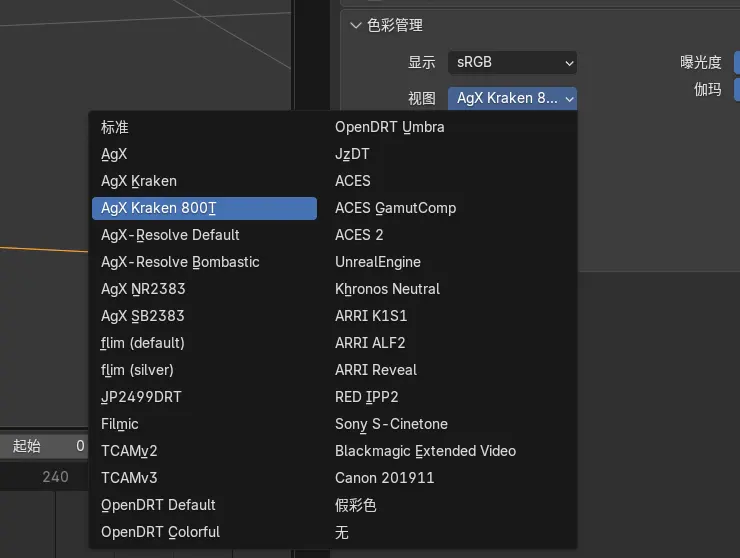Image resolution: width=740 pixels, height=558 pixels.
Task: Pick ACES GamutComp option
Action: [451, 208]
